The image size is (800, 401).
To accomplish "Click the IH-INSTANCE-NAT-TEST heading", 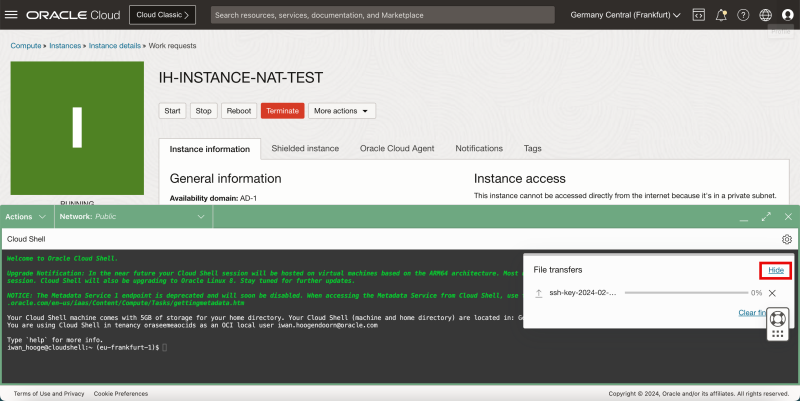I will 241,78.
